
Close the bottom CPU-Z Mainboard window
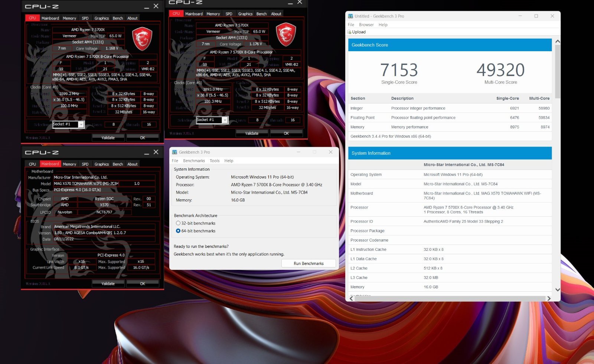click(156, 152)
